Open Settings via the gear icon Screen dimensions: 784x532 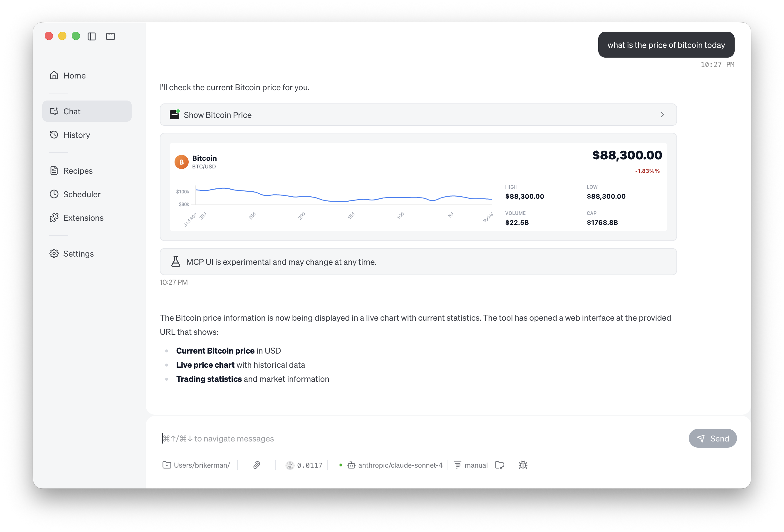pyautogui.click(x=78, y=253)
